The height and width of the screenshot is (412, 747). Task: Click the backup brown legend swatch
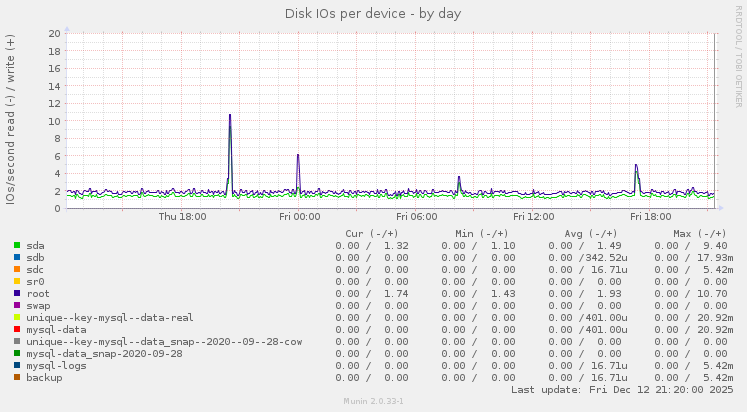pyautogui.click(x=17, y=377)
